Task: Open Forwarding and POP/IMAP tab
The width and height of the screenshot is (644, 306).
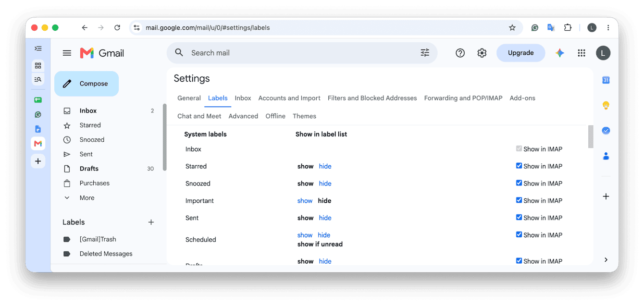Action: pyautogui.click(x=463, y=98)
